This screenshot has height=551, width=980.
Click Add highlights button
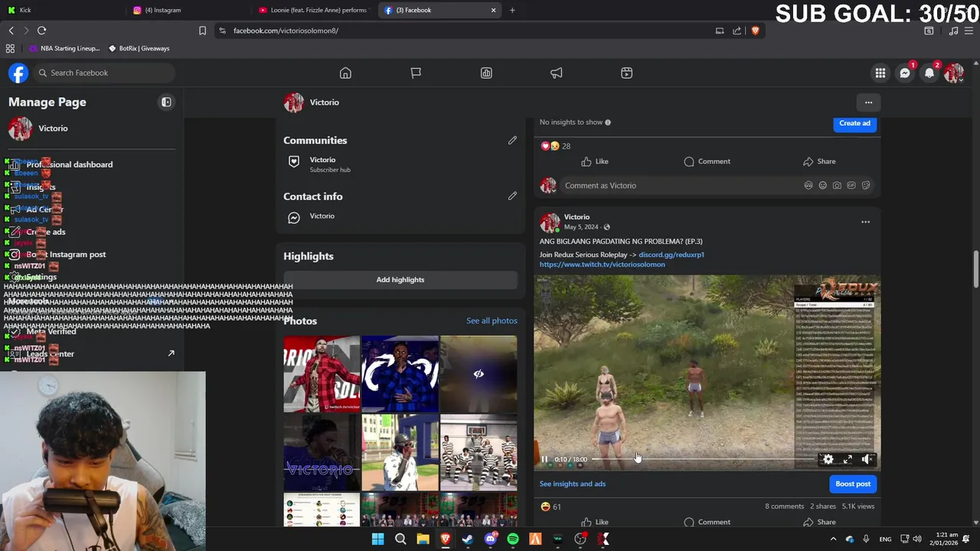[400, 279]
